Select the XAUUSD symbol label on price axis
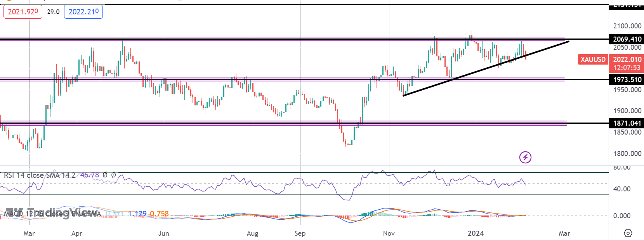 pos(593,60)
